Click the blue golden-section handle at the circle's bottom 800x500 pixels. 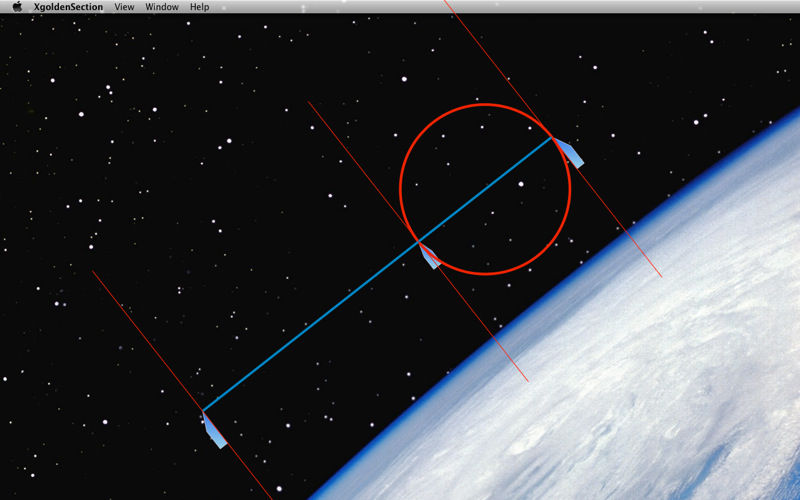pyautogui.click(x=430, y=256)
